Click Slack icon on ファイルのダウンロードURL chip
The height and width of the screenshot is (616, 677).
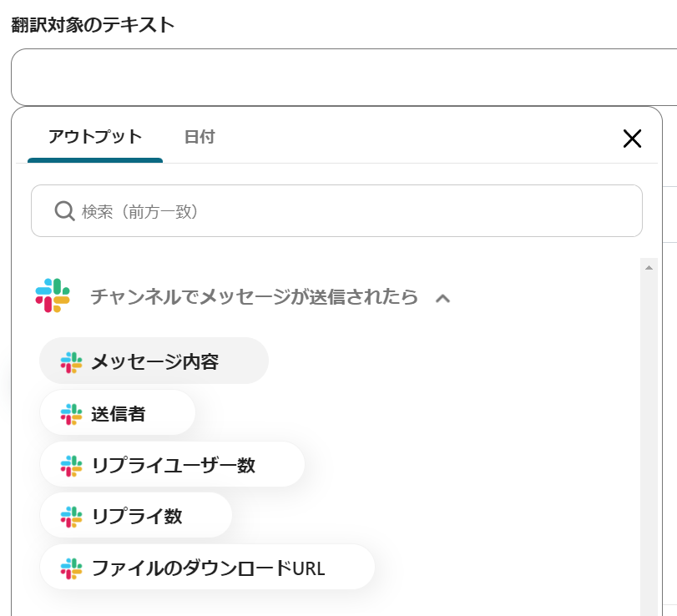click(x=72, y=568)
